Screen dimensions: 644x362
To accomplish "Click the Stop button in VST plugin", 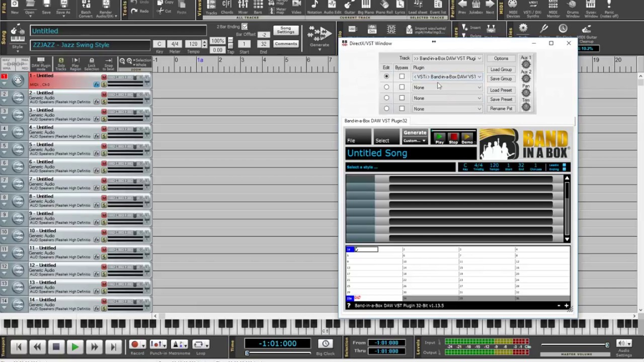I will 453,138.
